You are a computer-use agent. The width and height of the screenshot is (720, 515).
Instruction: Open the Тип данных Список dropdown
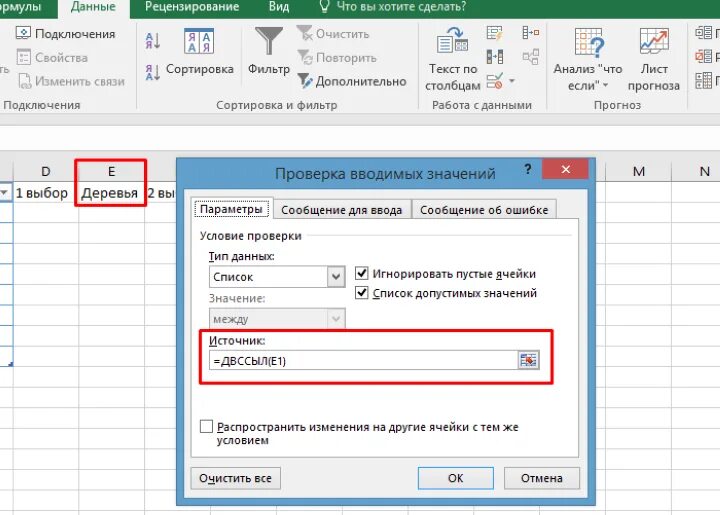tap(336, 277)
